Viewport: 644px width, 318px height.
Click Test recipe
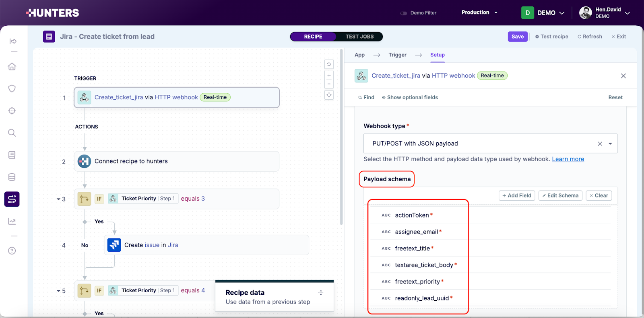[551, 37]
